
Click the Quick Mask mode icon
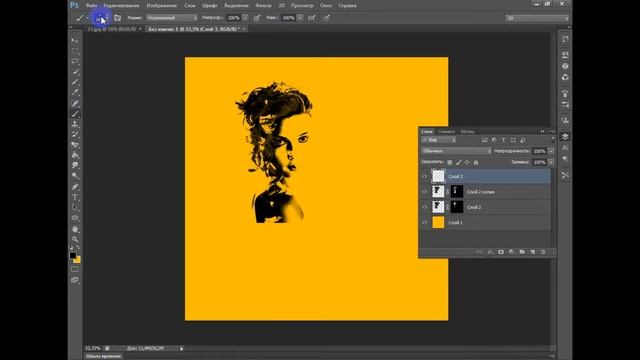pos(75,269)
